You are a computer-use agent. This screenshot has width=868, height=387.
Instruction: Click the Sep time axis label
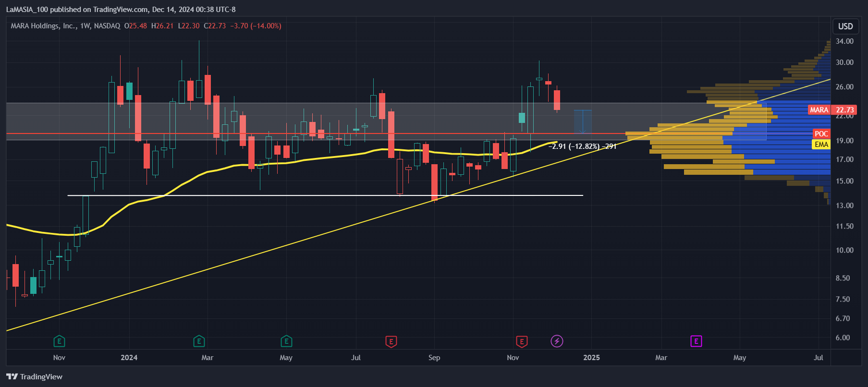tap(434, 358)
